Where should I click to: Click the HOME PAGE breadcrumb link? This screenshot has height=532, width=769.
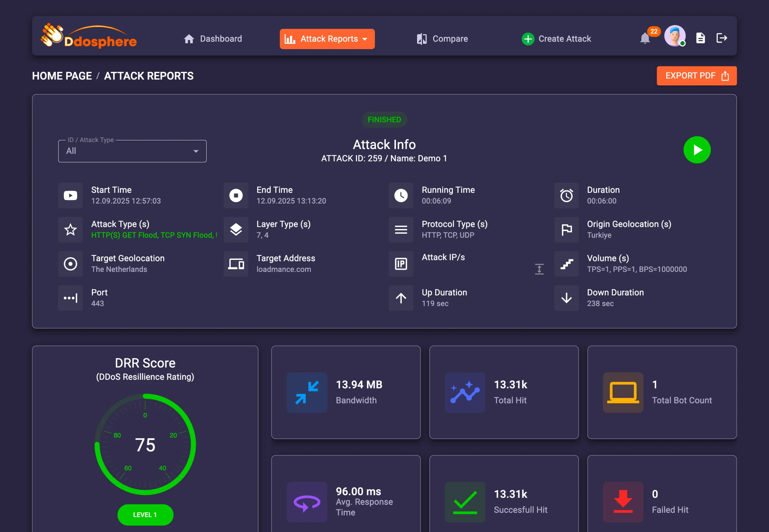coord(62,76)
